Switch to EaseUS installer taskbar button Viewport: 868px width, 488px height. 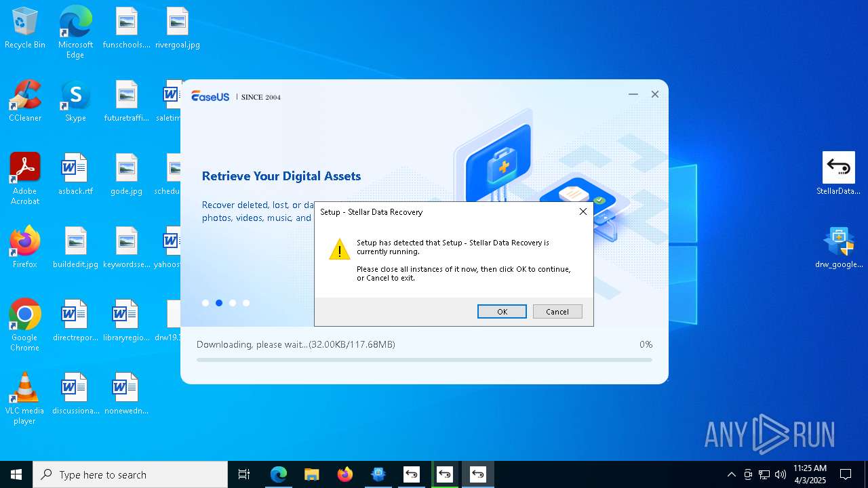click(x=378, y=474)
